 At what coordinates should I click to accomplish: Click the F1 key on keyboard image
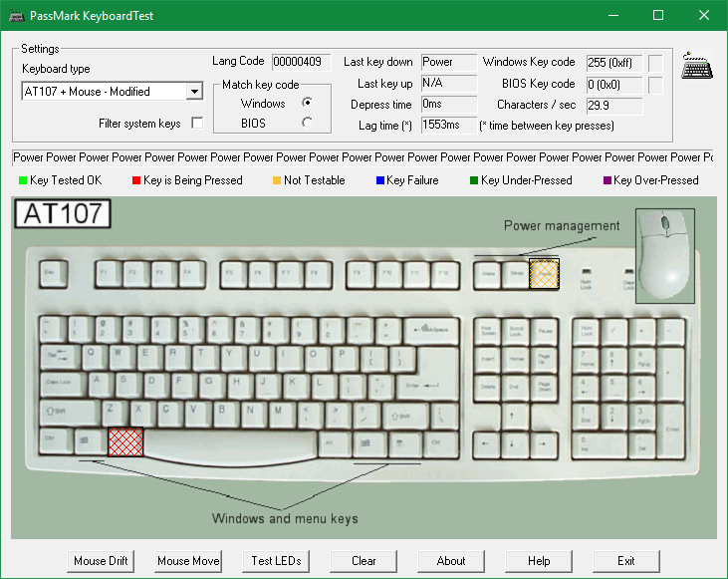pyautogui.click(x=110, y=274)
